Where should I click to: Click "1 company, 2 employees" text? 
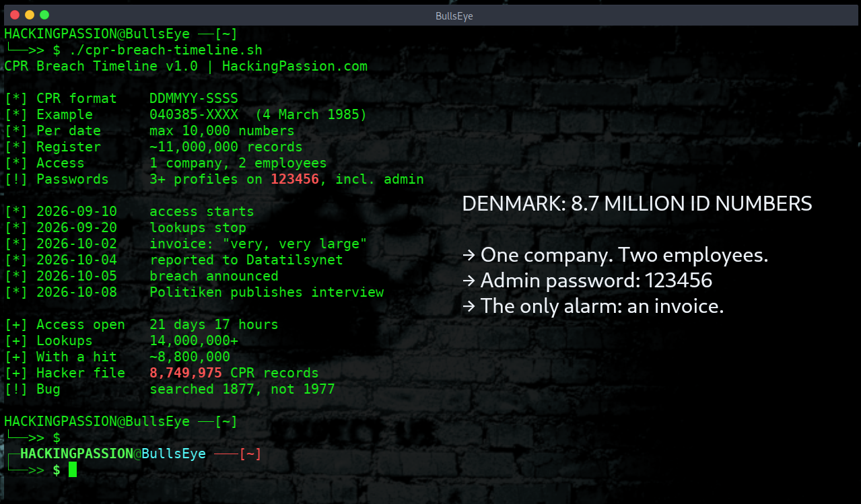click(238, 164)
